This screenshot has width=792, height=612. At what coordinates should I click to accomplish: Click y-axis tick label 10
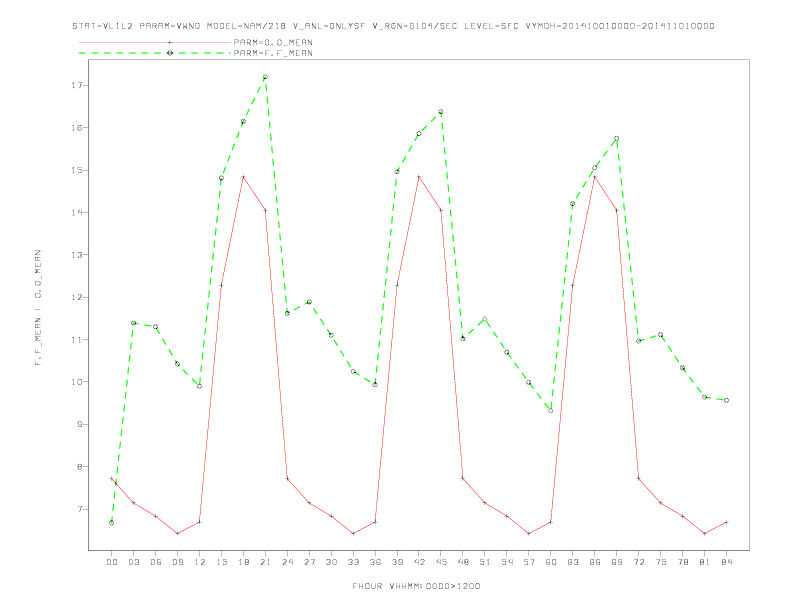click(76, 382)
